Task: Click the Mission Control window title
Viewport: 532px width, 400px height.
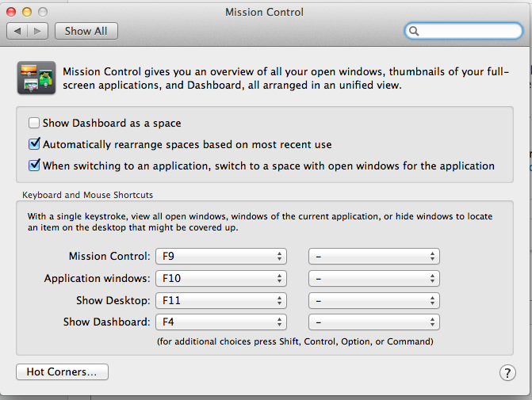Action: [264, 12]
